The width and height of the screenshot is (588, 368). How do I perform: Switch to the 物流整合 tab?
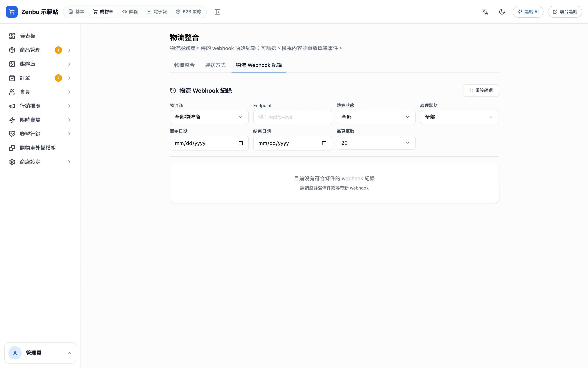(x=184, y=65)
